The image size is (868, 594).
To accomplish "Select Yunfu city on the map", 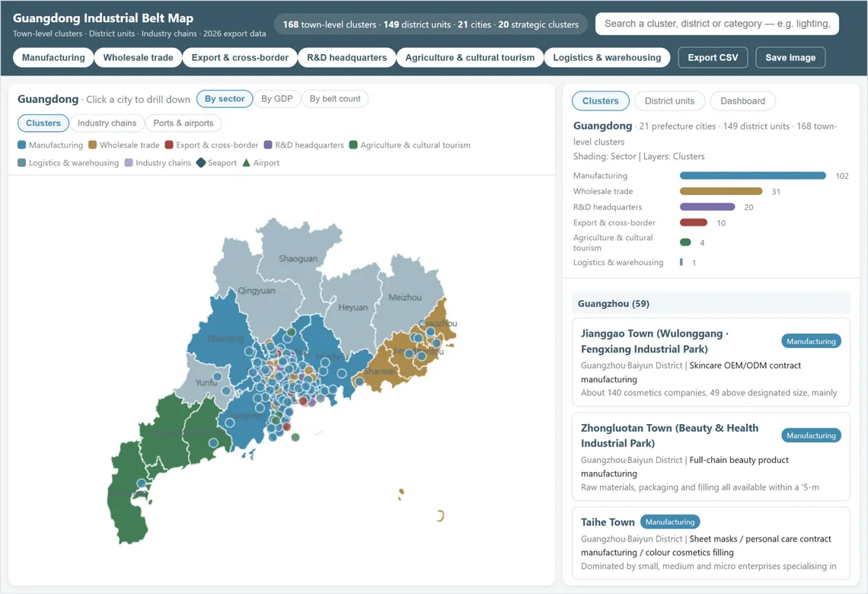I will tap(206, 382).
